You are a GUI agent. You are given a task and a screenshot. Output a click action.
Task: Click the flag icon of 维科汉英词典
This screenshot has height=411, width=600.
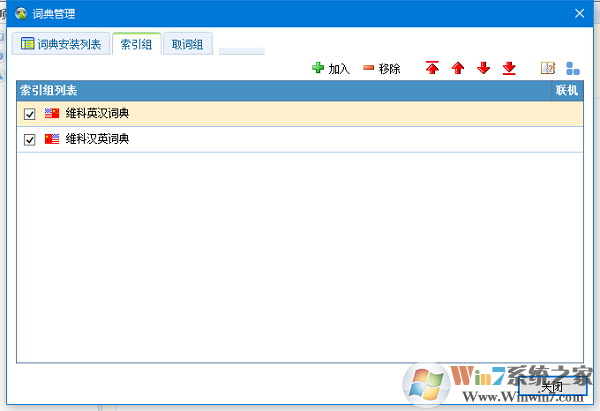pyautogui.click(x=52, y=139)
